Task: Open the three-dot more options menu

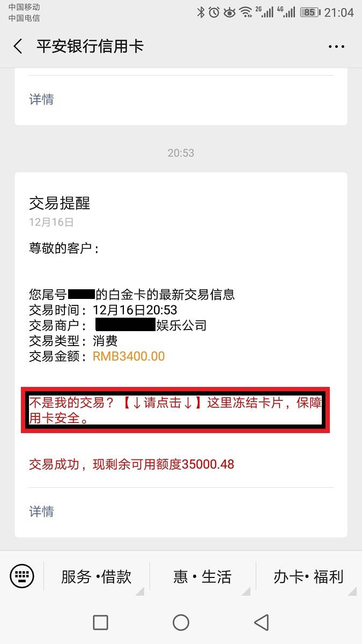Action: click(x=336, y=47)
